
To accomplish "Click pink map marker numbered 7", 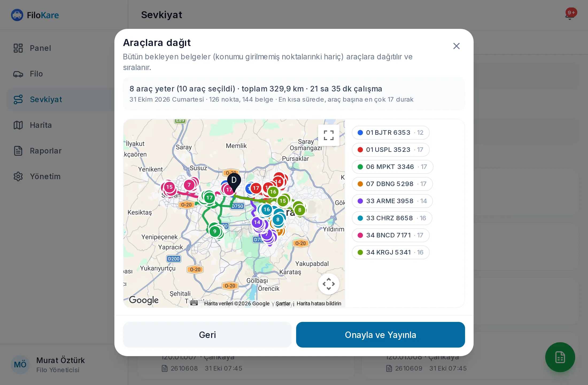I will point(189,185).
